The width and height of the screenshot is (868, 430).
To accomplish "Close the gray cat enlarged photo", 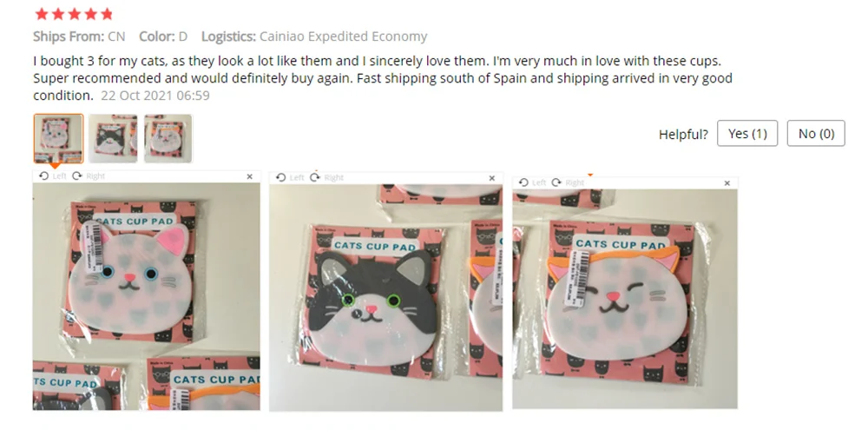I will point(491,178).
